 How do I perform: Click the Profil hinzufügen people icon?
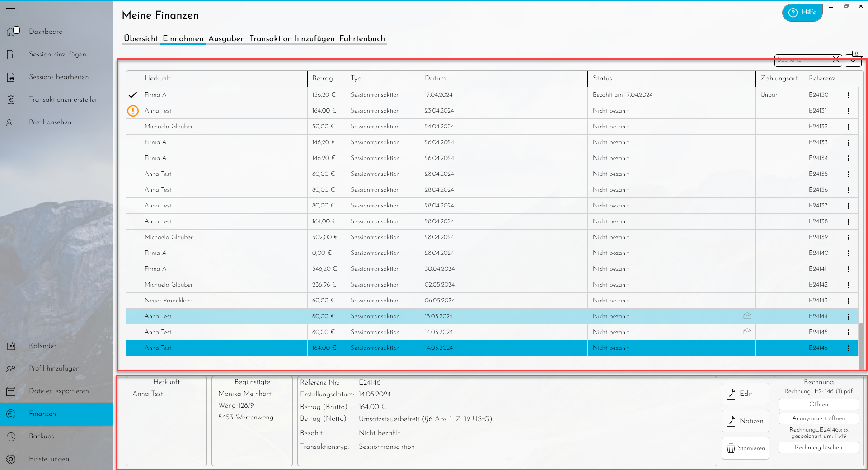click(11, 368)
